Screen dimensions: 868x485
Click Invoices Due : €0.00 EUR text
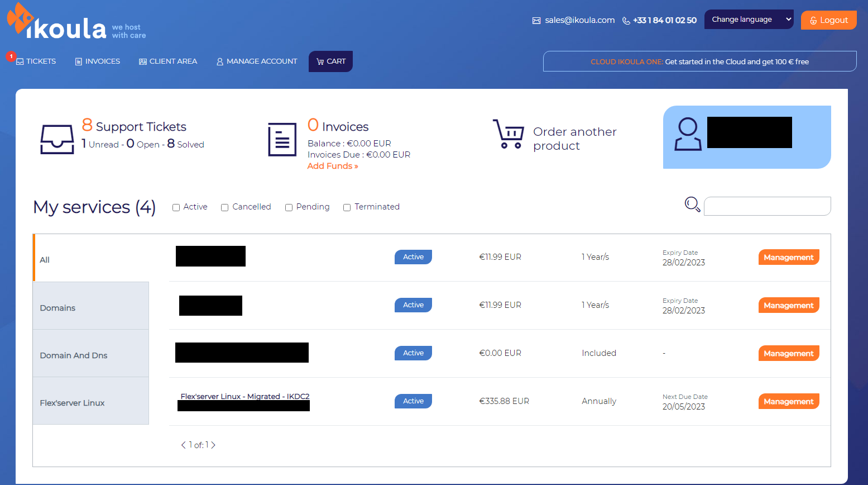tap(359, 155)
